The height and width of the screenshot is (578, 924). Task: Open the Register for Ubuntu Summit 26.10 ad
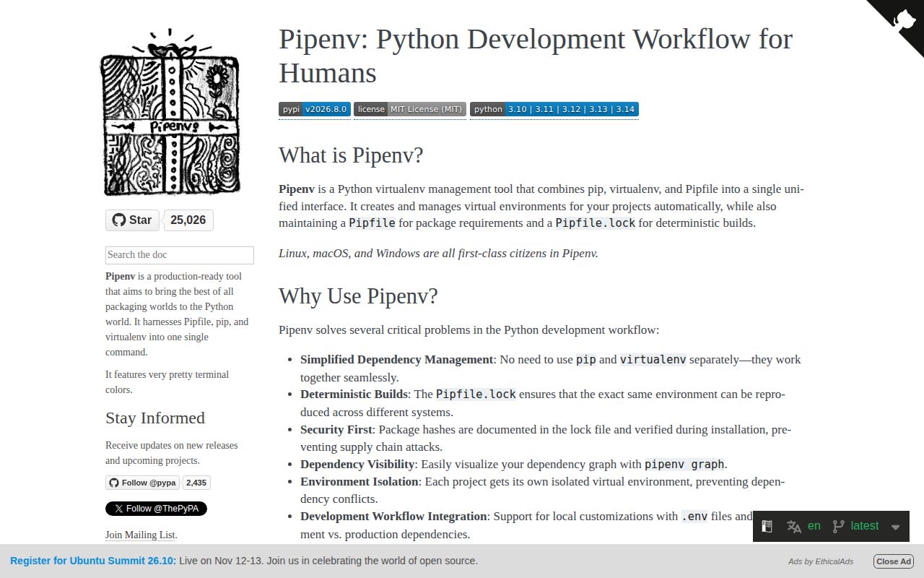[x=244, y=561]
